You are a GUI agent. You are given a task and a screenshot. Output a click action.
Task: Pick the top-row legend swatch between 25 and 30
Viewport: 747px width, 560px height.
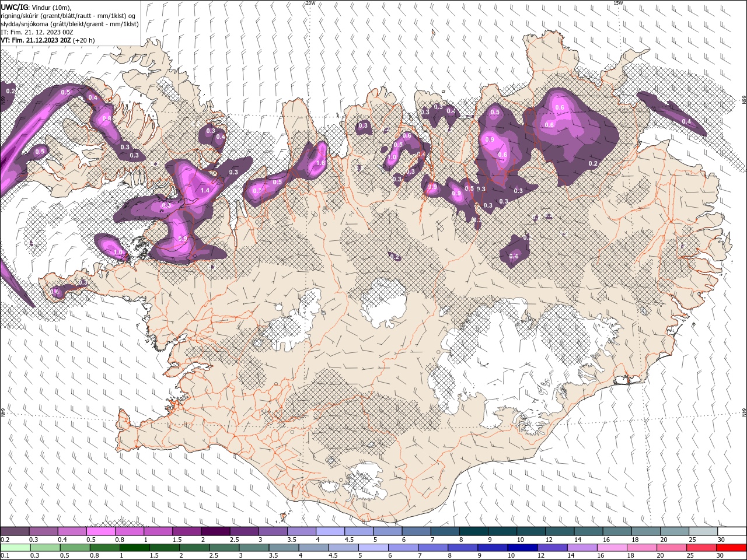point(704,531)
